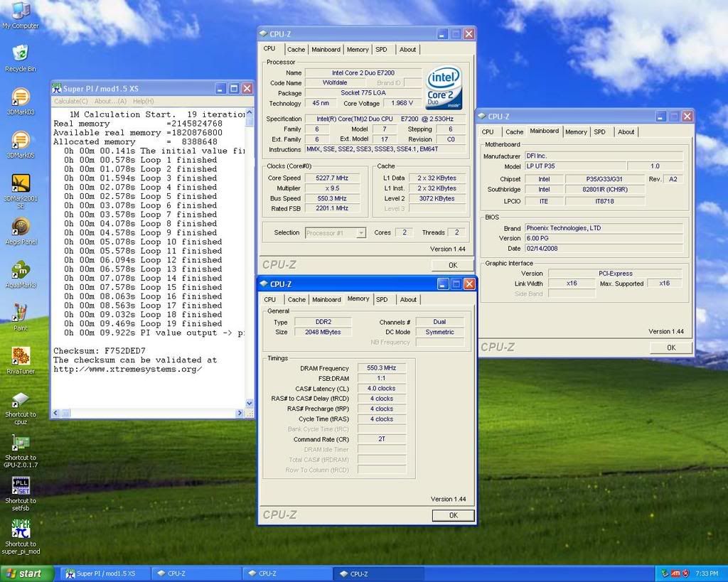This screenshot has height=582, width=728.
Task: Select CPU tab in Memory CPU-Z window
Action: tap(269, 300)
